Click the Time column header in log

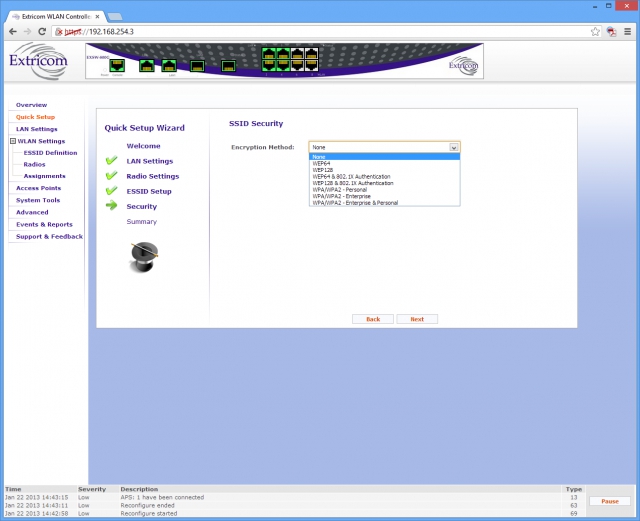click(x=13, y=489)
